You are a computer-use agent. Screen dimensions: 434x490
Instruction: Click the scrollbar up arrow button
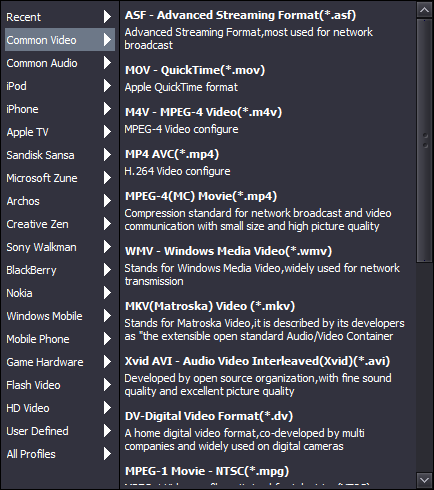[424, 10]
